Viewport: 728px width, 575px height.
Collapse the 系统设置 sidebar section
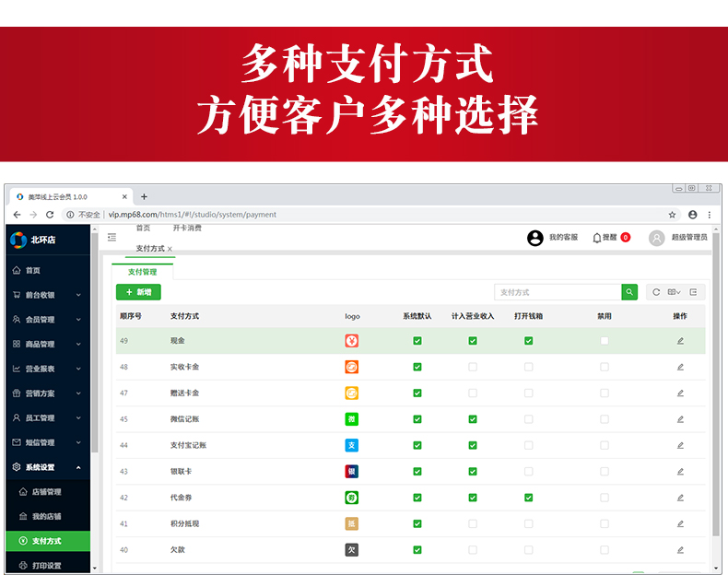46,467
